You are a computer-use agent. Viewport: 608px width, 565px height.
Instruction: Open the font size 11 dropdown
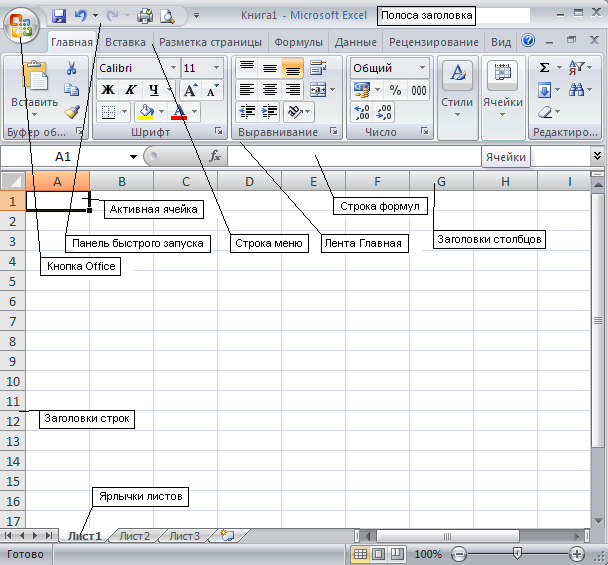click(216, 68)
